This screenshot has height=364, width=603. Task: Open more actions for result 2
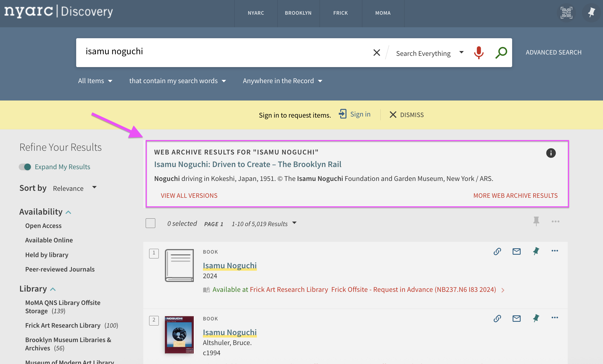tap(555, 317)
